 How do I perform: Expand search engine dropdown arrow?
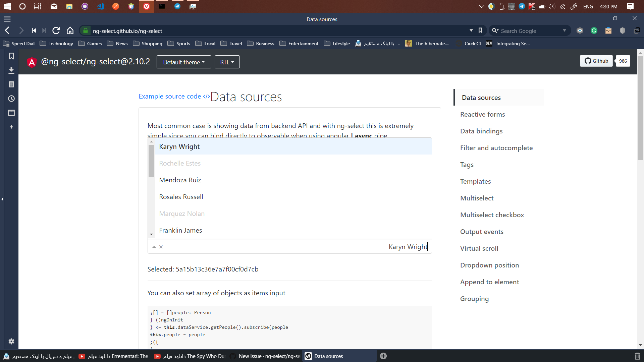click(x=565, y=31)
